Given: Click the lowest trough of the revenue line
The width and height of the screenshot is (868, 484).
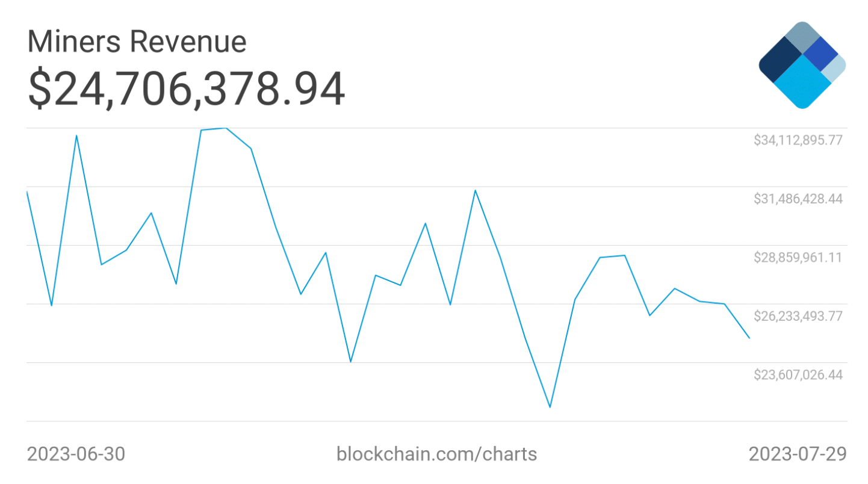Looking at the screenshot, I should click(550, 407).
